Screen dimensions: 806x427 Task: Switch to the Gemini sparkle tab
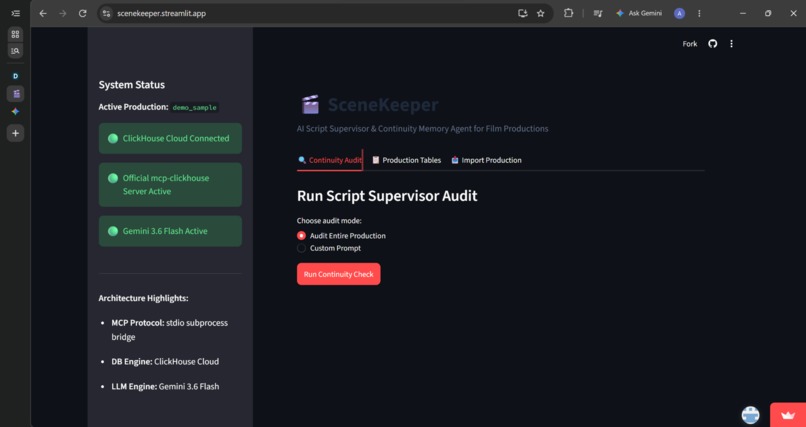15,112
